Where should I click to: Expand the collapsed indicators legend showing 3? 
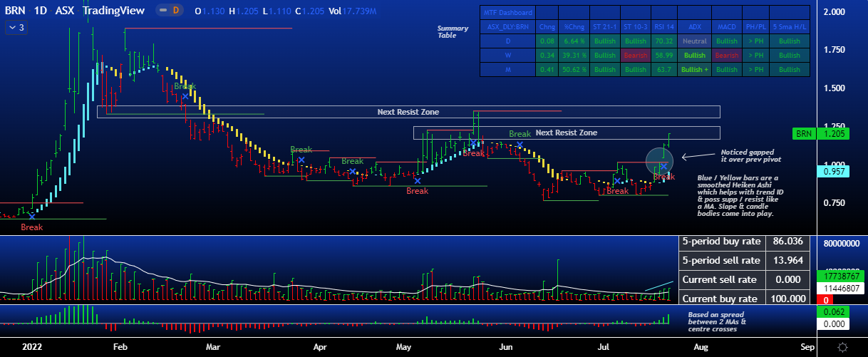pos(16,27)
